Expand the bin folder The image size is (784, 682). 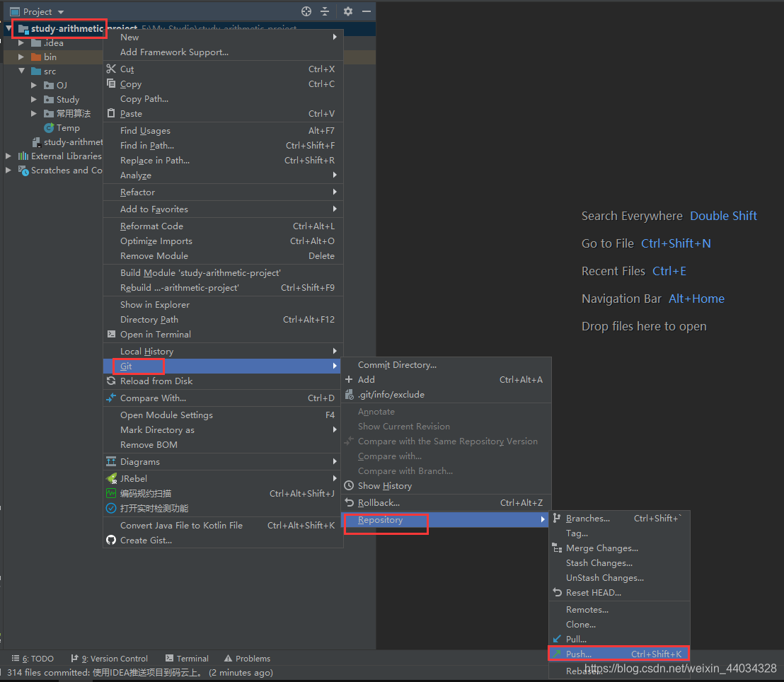(21, 57)
